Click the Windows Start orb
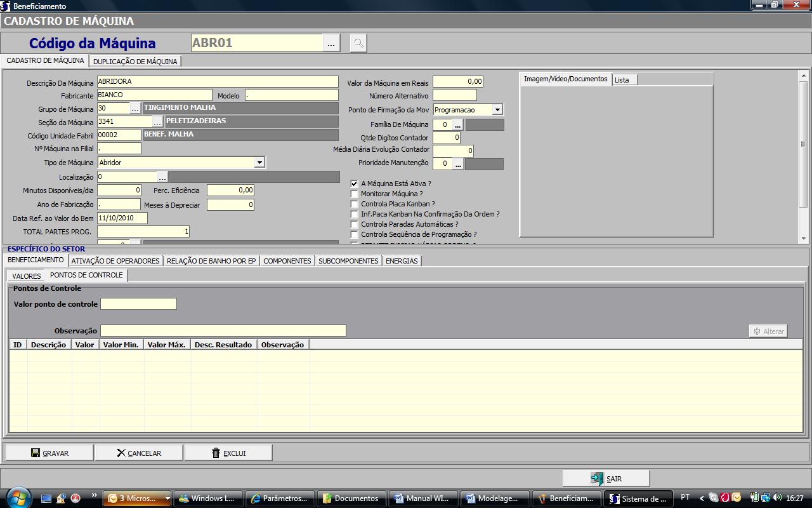 coord(17,498)
